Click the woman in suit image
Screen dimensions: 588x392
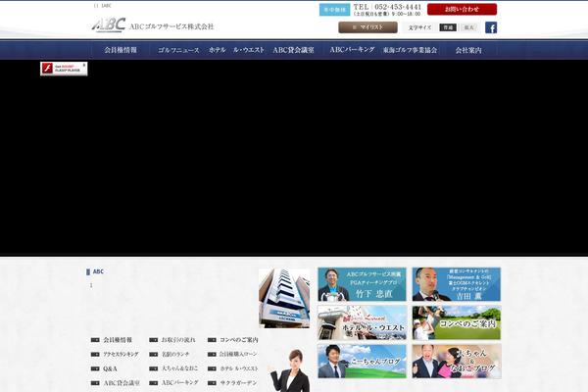[289, 370]
